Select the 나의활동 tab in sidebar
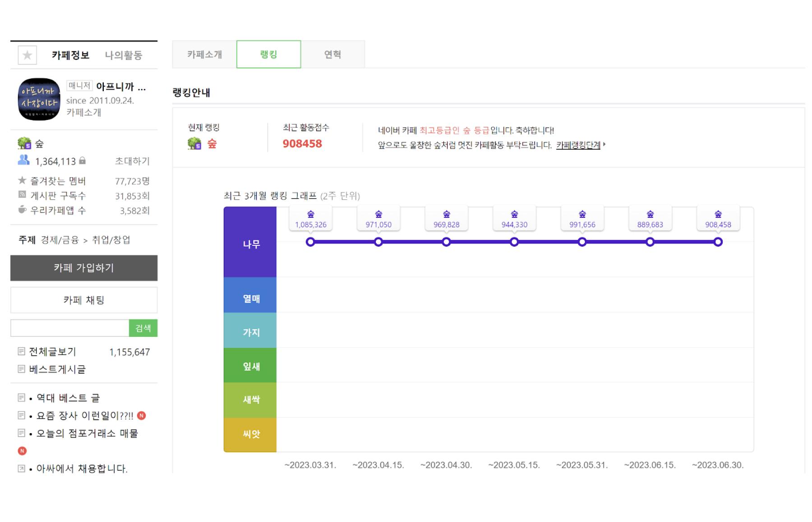Screen dimensions: 812x522 (123, 55)
